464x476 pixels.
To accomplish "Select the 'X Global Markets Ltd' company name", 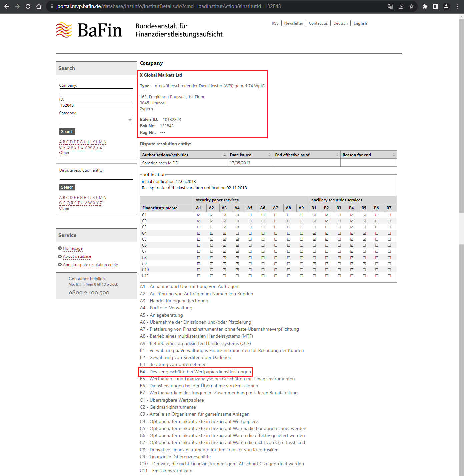I will [x=161, y=75].
